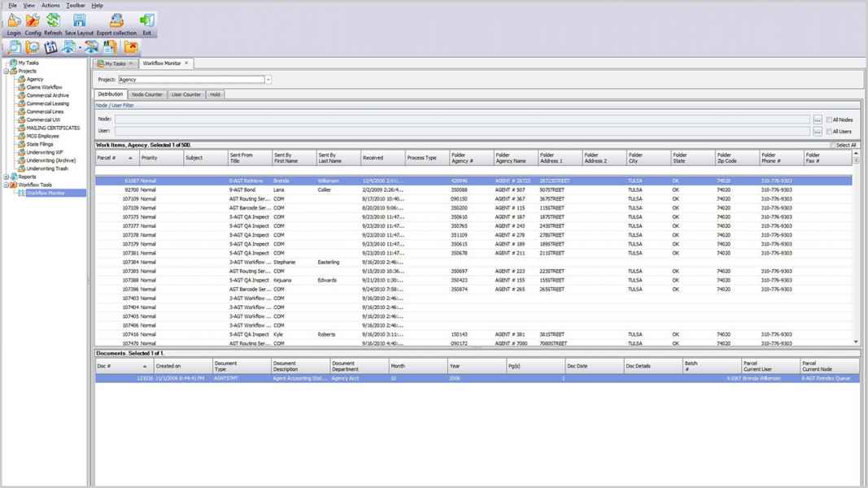Open the Config tool
The height and width of the screenshot is (488, 868).
point(33,24)
